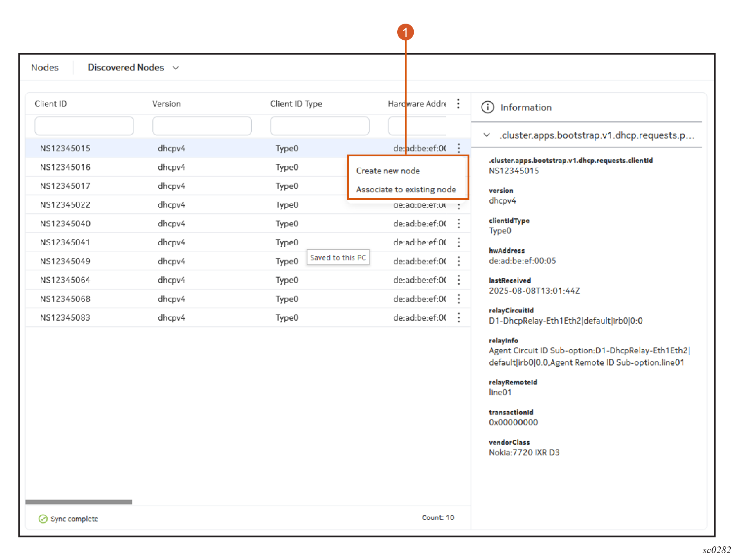Click the Client ID Type filter box

click(x=319, y=126)
